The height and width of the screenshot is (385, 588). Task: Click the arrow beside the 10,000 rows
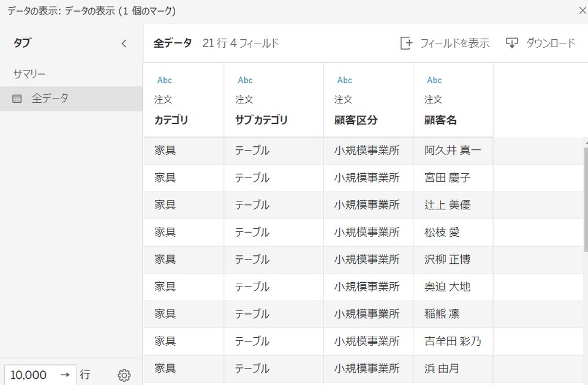click(66, 375)
